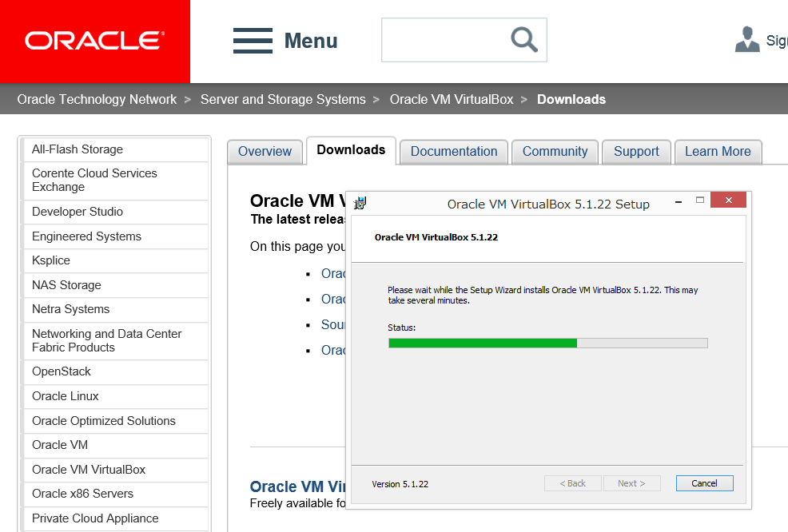Click the disabled Next button
Screen dimensions: 788x532
coord(631,483)
